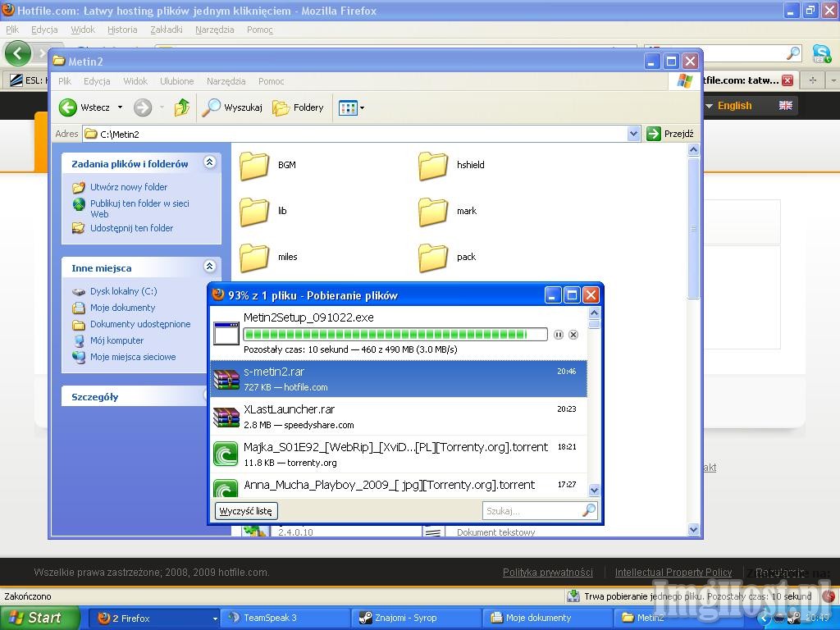Open Widok menu in the Metin2 Explorer window

(135, 81)
